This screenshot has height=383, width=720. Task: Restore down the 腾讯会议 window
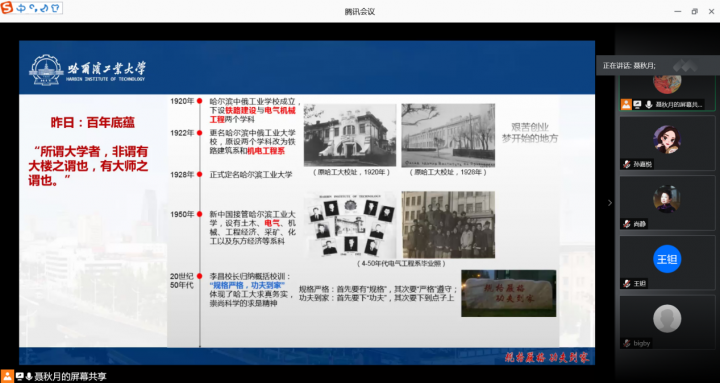694,11
